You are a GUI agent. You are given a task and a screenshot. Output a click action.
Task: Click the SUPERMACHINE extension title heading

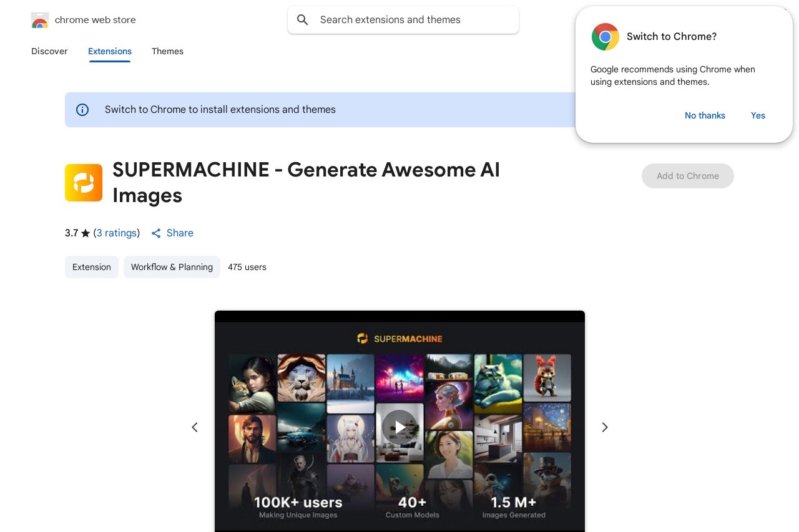click(306, 182)
